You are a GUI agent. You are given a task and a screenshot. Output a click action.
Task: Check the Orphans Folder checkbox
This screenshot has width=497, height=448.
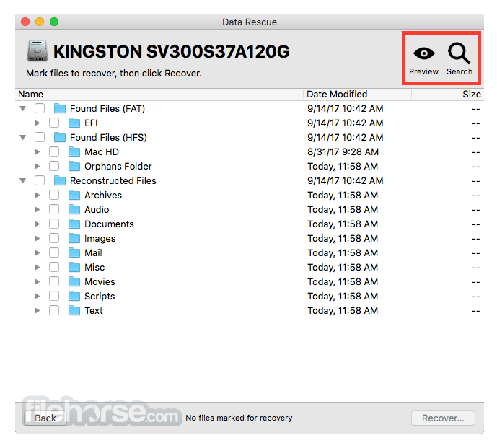54,166
